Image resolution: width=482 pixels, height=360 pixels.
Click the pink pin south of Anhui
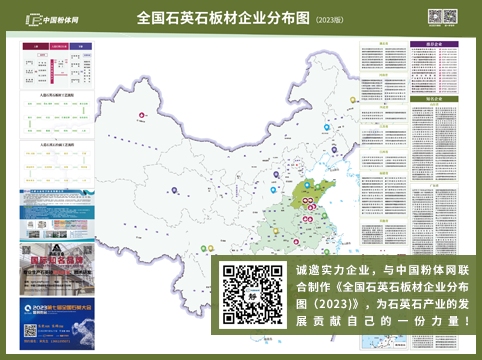tap(296, 242)
